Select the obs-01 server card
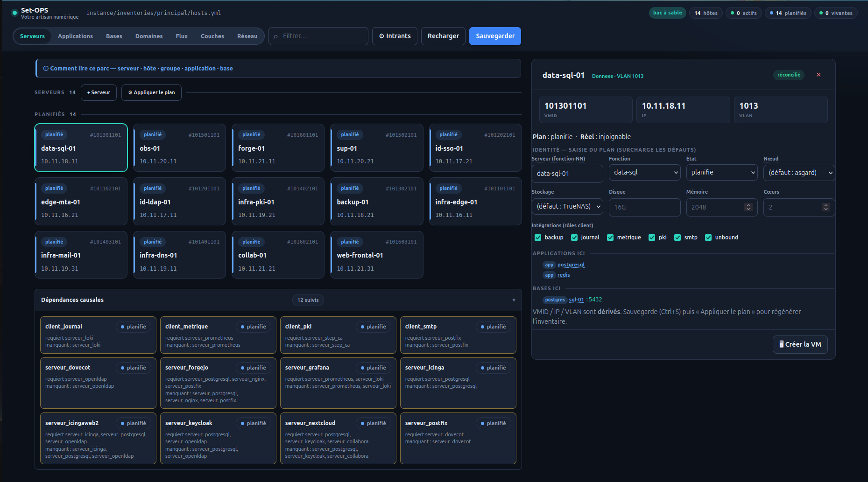Viewport: 868px width, 482px height. click(179, 147)
